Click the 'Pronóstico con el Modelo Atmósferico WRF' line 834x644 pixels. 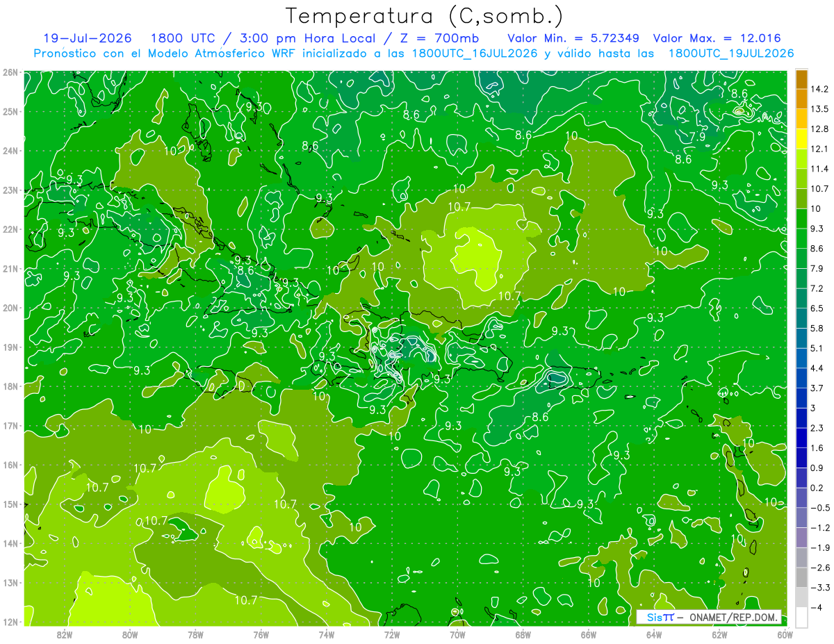414,53
